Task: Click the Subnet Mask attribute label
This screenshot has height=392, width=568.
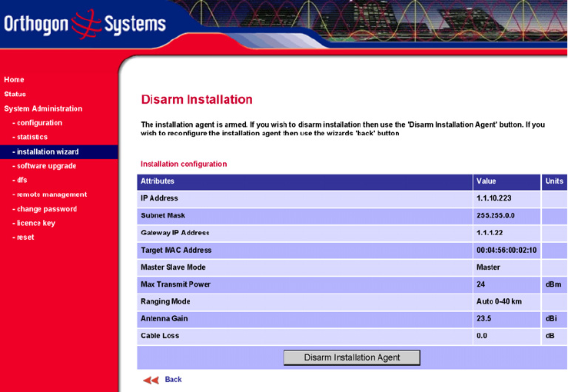Action: click(163, 215)
